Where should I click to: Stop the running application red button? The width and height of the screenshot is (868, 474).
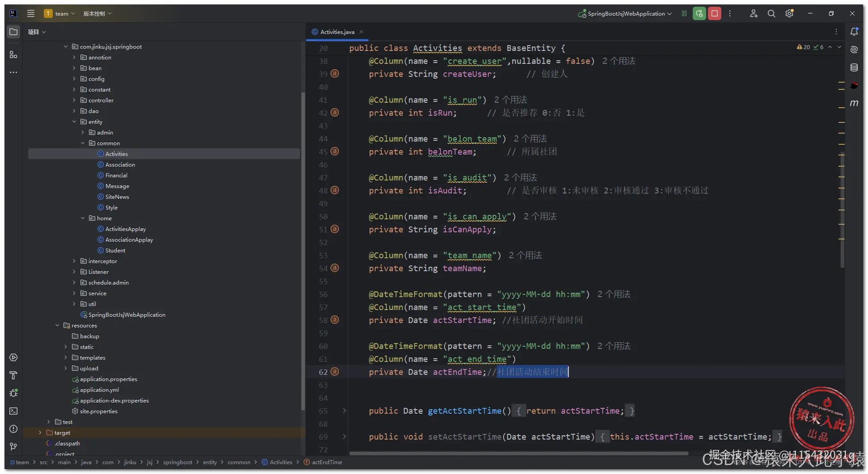point(715,13)
